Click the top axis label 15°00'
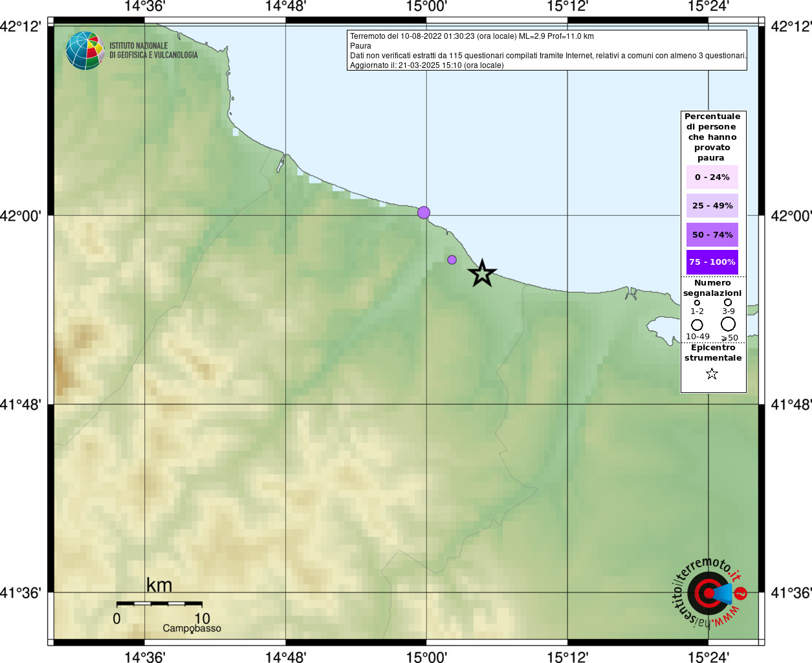This screenshot has width=812, height=663. click(426, 6)
